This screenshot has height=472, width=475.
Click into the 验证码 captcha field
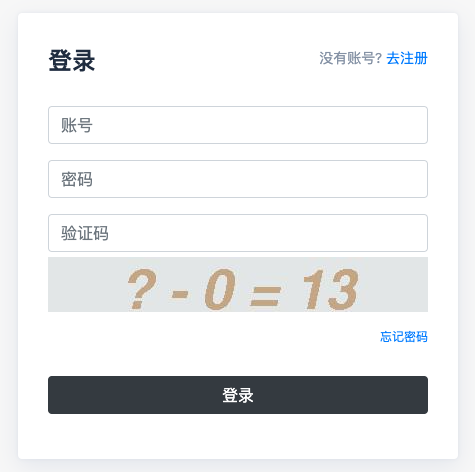point(238,233)
